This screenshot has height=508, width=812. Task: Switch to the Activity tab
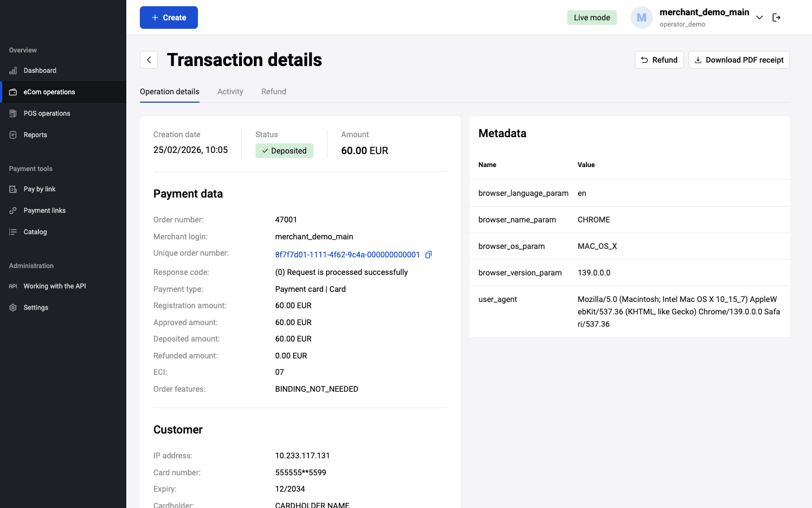tap(230, 91)
